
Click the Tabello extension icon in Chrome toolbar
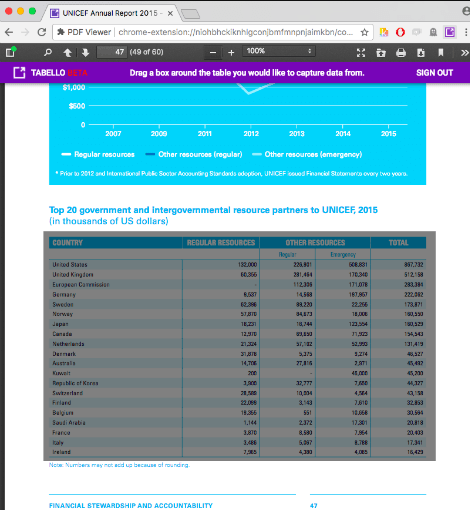click(x=450, y=32)
